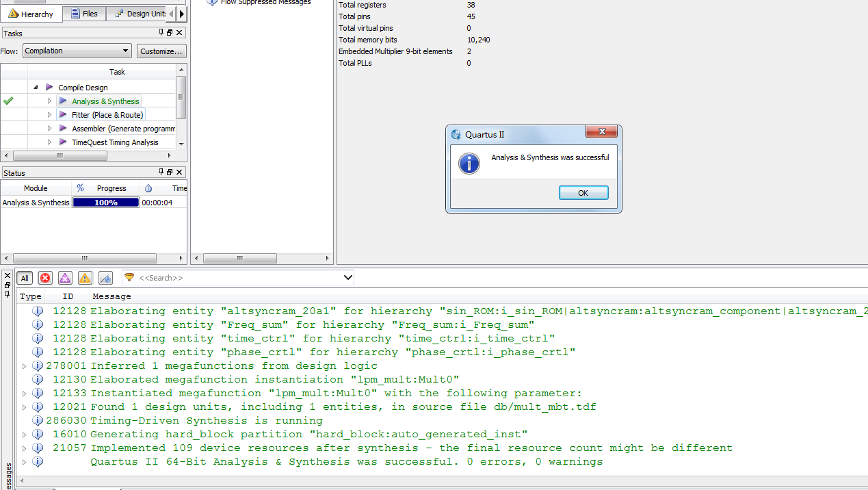Image resolution: width=868 pixels, height=490 pixels.
Task: Click the play icon beside Analysis & Synthesis
Action: pos(63,101)
